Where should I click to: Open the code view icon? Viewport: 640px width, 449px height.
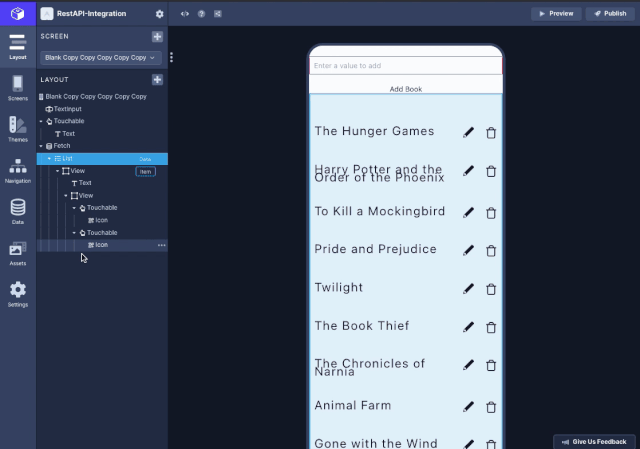click(x=185, y=14)
